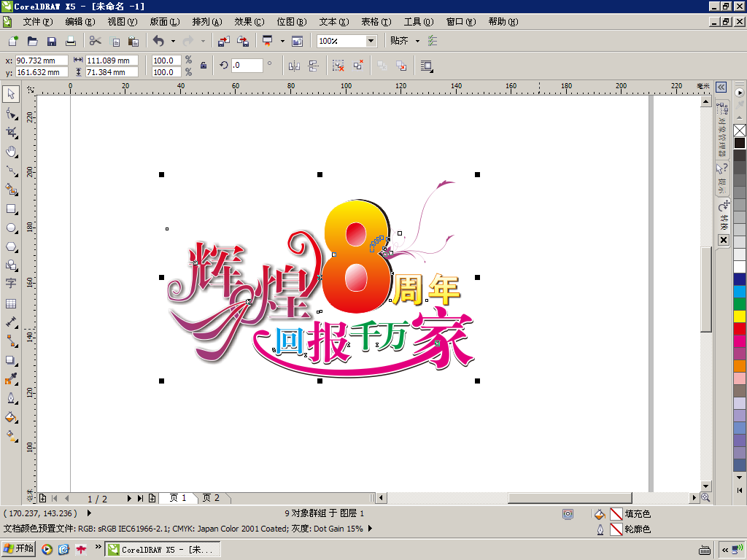Expand the cursor coordinates arrow in status bar
The image size is (747, 560).
tap(89, 513)
